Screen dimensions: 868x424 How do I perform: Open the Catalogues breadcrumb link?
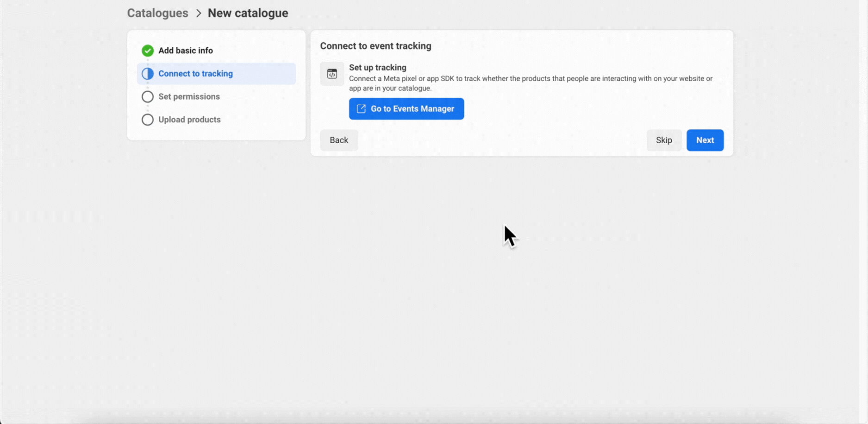[158, 13]
